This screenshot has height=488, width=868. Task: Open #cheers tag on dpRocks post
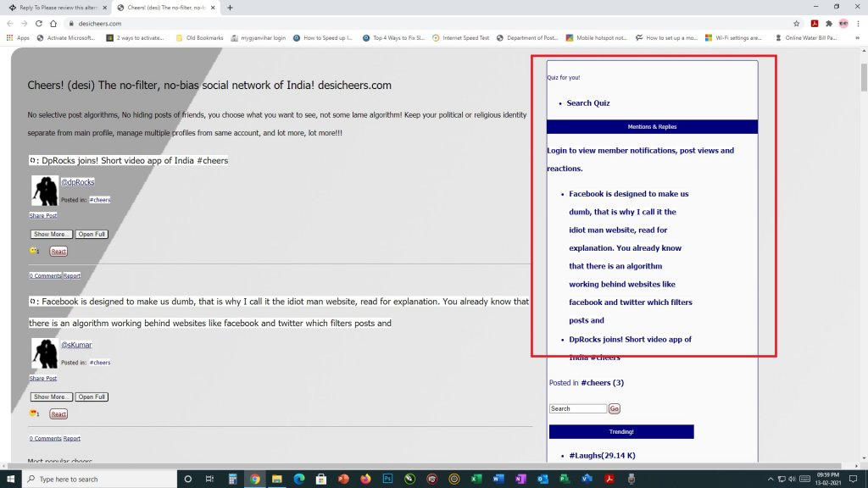100,200
